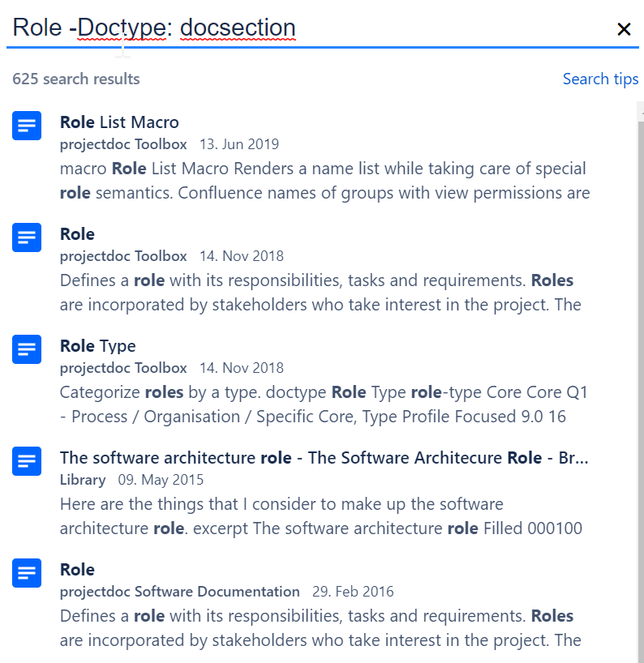This screenshot has width=644, height=663.
Task: Click the page icon beside Role List Macro
Action: (x=27, y=126)
